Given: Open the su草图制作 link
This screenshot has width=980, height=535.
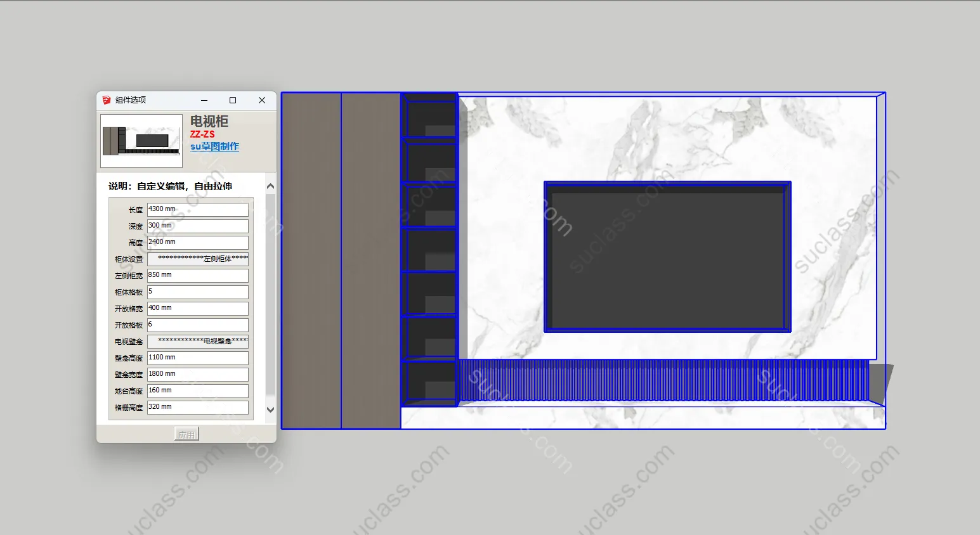Looking at the screenshot, I should 214,146.
